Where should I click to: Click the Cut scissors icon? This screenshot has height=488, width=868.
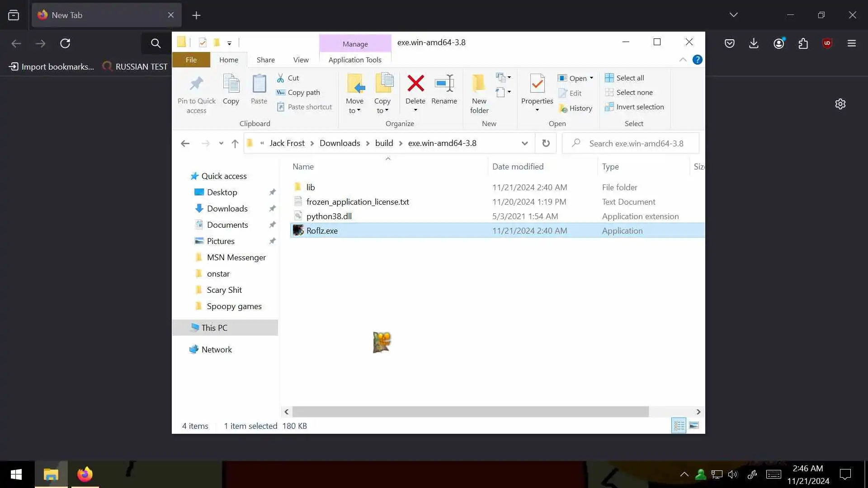[281, 78]
